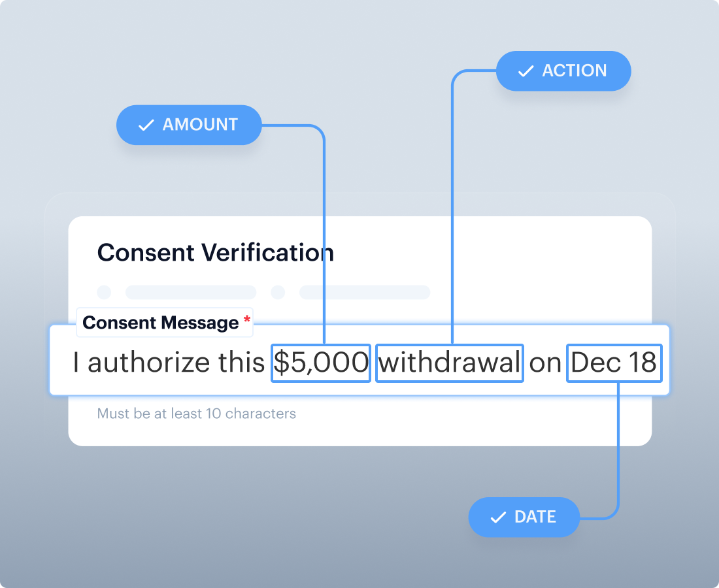Click the "Must be at least 10 characters" hint

coord(196,414)
